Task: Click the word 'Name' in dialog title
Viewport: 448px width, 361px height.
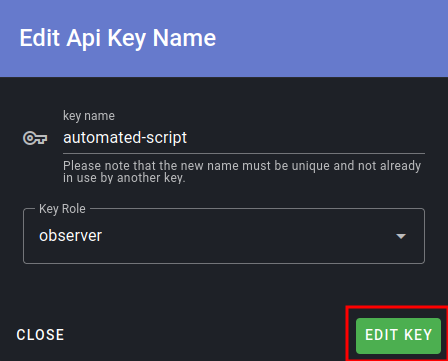Action: [x=184, y=38]
